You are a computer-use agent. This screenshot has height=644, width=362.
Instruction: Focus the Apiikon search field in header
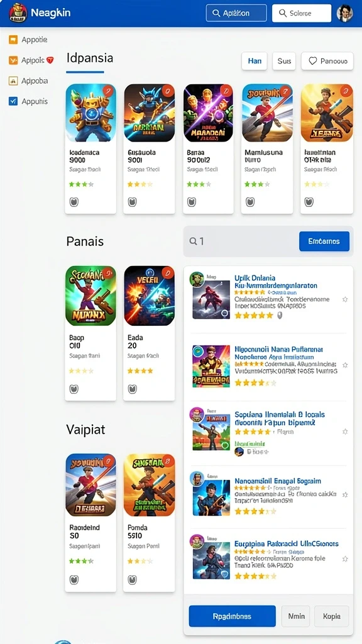click(236, 13)
